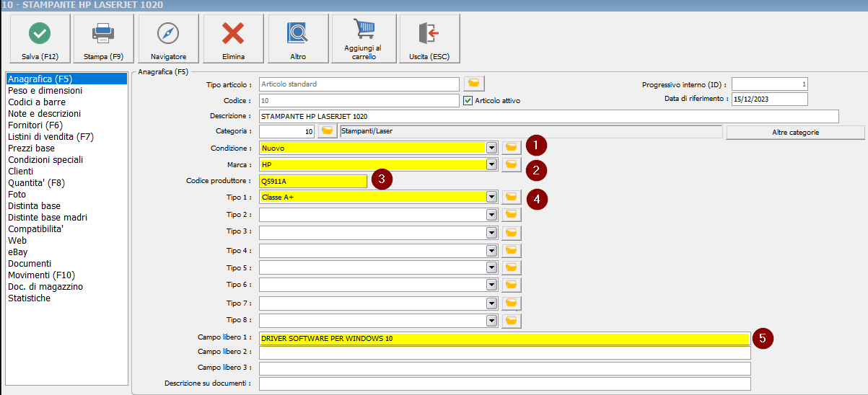The width and height of the screenshot is (868, 395).
Task: Click the Categoria code field with 10
Action: [286, 132]
